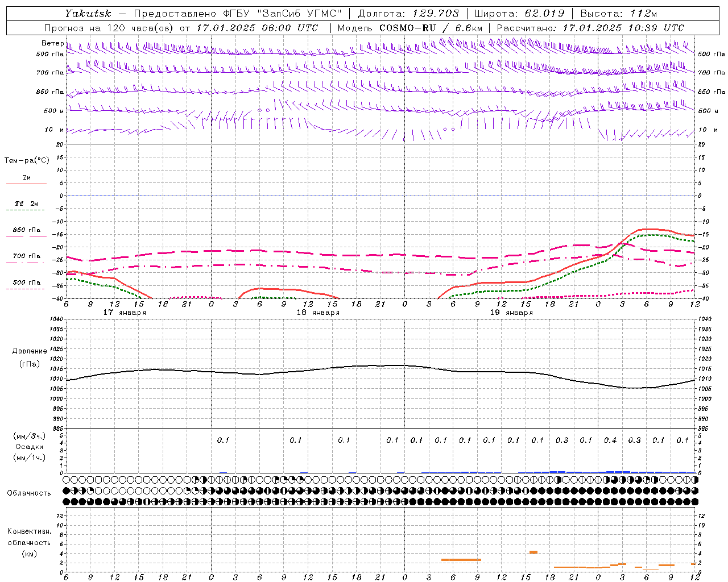Click the 500 гПа temperature legend entry
The width and height of the screenshot is (728, 582).
pyautogui.click(x=27, y=282)
